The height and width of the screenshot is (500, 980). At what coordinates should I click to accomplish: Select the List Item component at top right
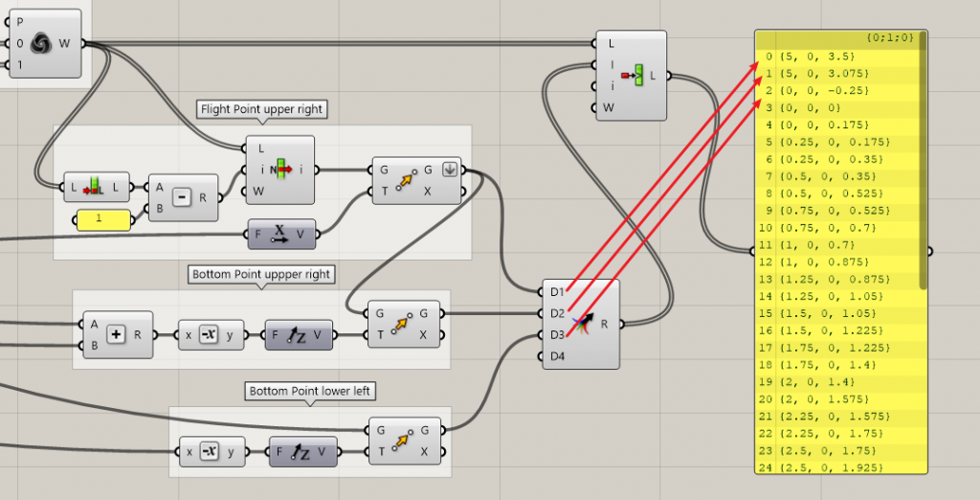click(632, 76)
